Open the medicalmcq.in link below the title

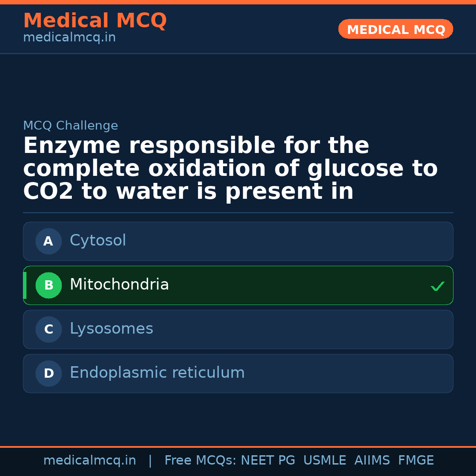(x=69, y=38)
